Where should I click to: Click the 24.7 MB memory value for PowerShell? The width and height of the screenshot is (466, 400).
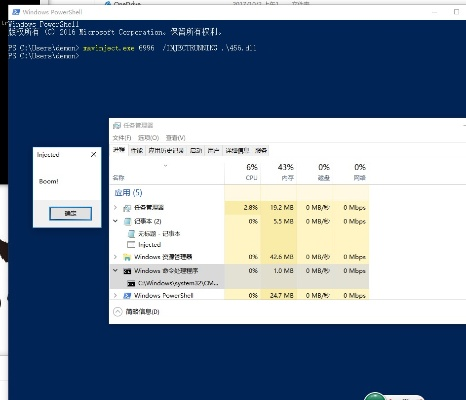click(282, 295)
